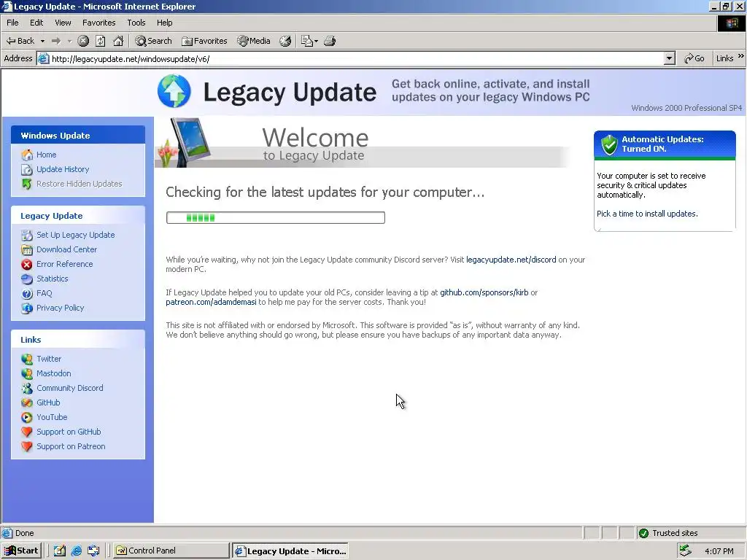Click the Stop loading icon
Viewport: 747px width, 560px height.
[83, 41]
